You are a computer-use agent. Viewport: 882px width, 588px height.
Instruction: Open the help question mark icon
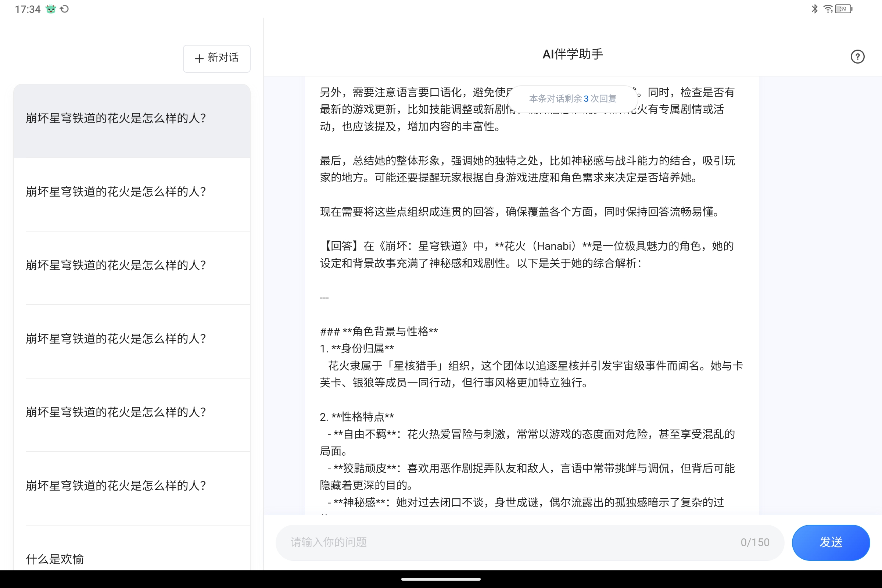click(x=857, y=57)
